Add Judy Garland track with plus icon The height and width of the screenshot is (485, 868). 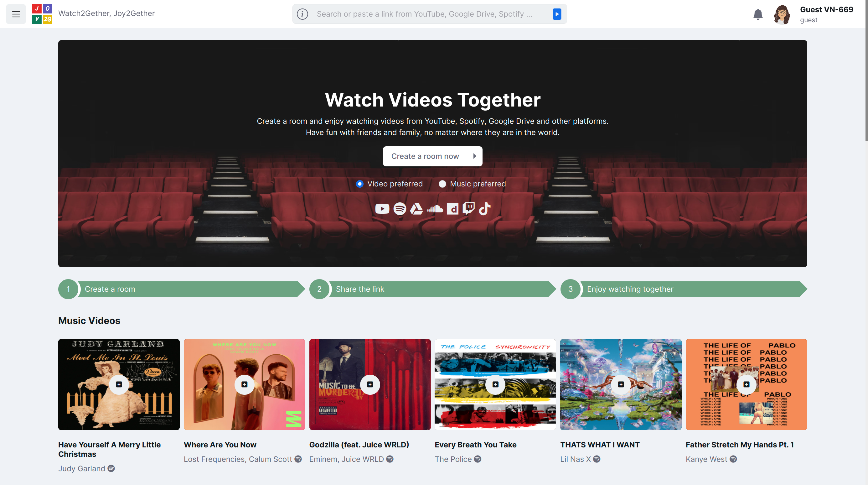point(119,384)
